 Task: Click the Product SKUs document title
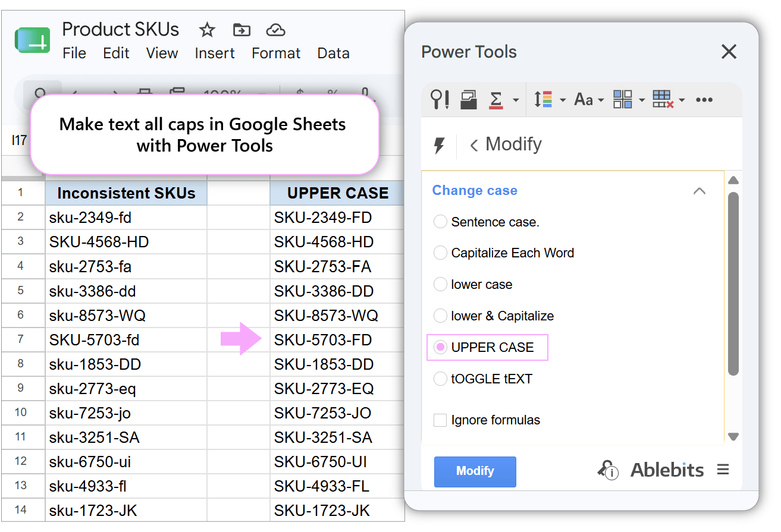click(x=121, y=29)
